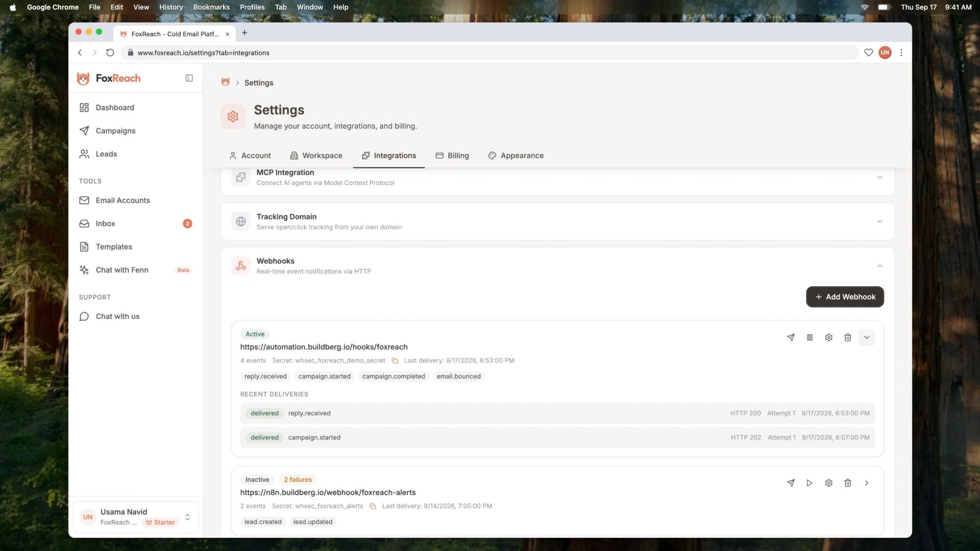
Task: Open the Bookmarks menu in menu bar
Action: [211, 7]
